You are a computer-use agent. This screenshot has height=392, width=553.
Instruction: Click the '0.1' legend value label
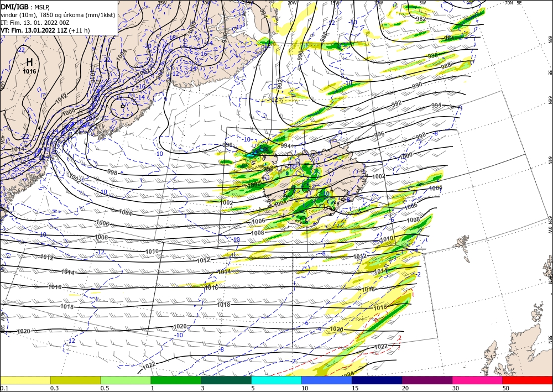pos(3,388)
